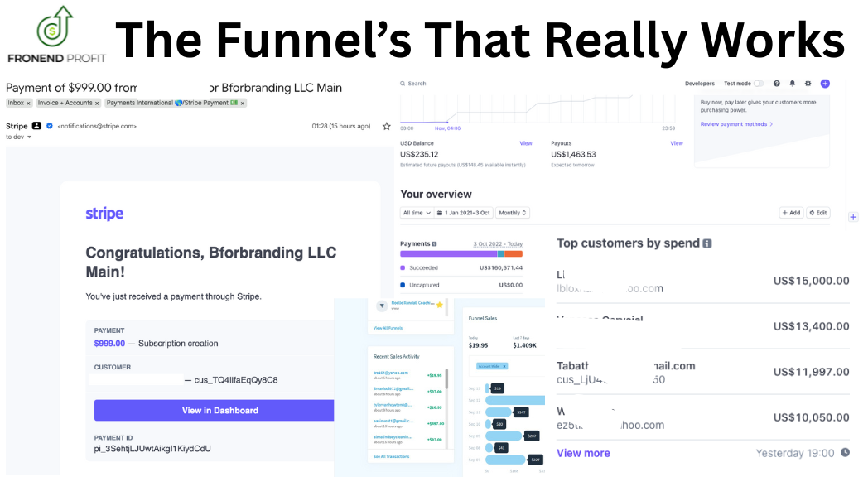Click the Edit button in Your overview
Viewport: 868px width, 477px height.
(818, 213)
